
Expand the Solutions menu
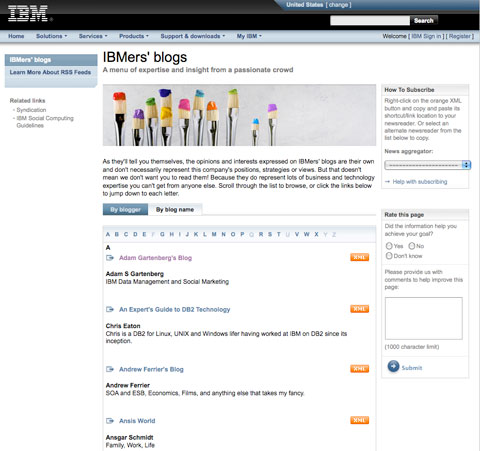tap(51, 36)
